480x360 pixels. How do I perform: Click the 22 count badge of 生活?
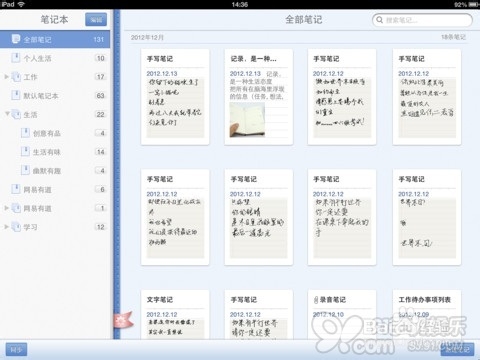click(x=100, y=114)
